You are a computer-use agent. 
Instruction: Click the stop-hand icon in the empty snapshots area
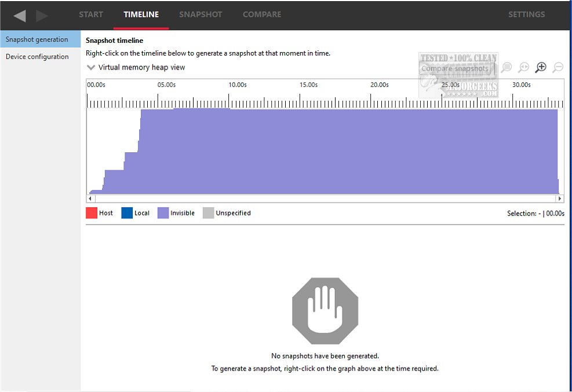(x=325, y=311)
